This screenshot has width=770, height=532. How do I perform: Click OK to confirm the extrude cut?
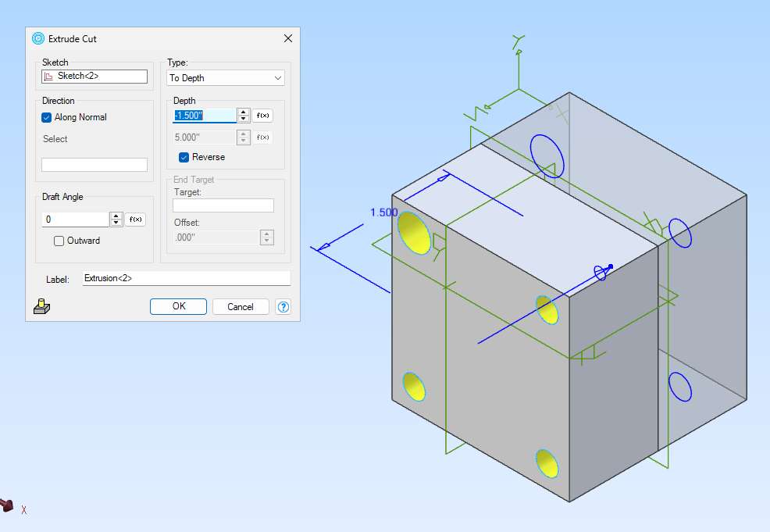[178, 306]
